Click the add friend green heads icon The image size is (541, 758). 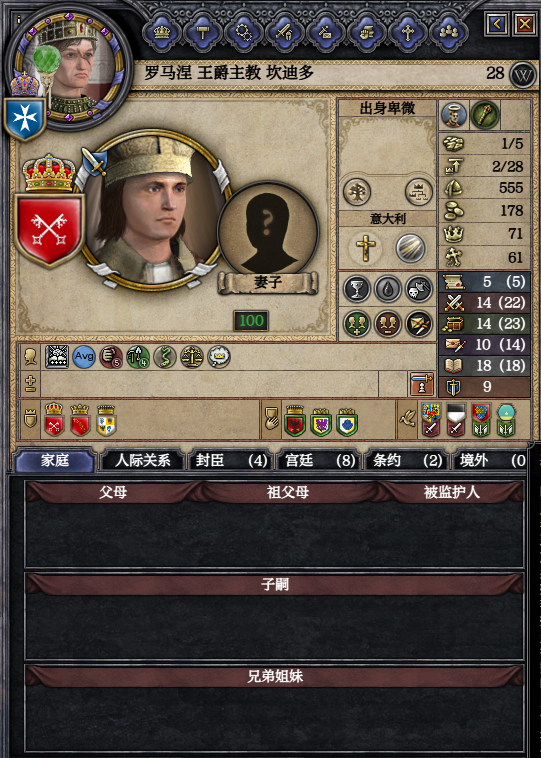point(357,323)
